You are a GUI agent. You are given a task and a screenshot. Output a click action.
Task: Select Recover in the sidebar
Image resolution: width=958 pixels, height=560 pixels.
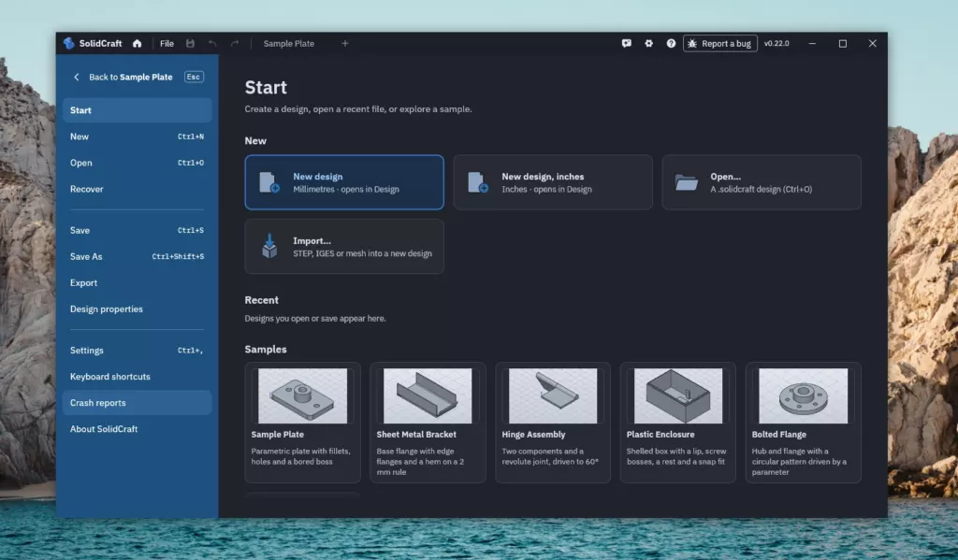tap(137, 189)
